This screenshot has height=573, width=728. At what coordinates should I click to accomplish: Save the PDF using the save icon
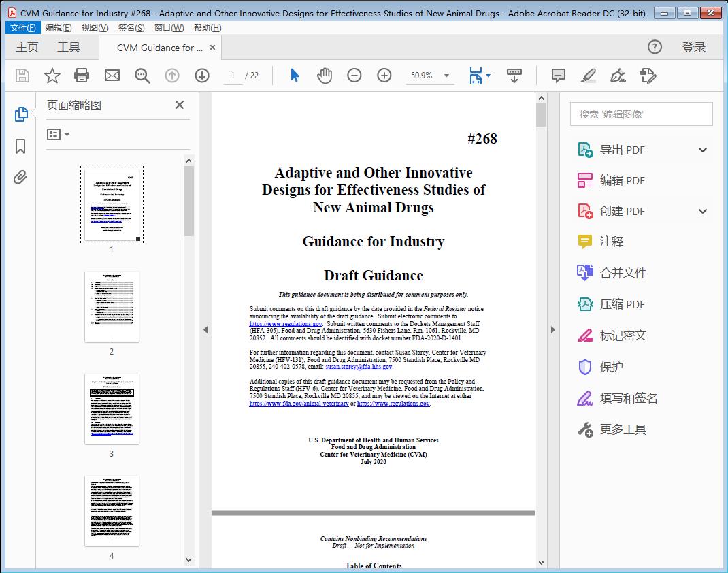tap(21, 76)
